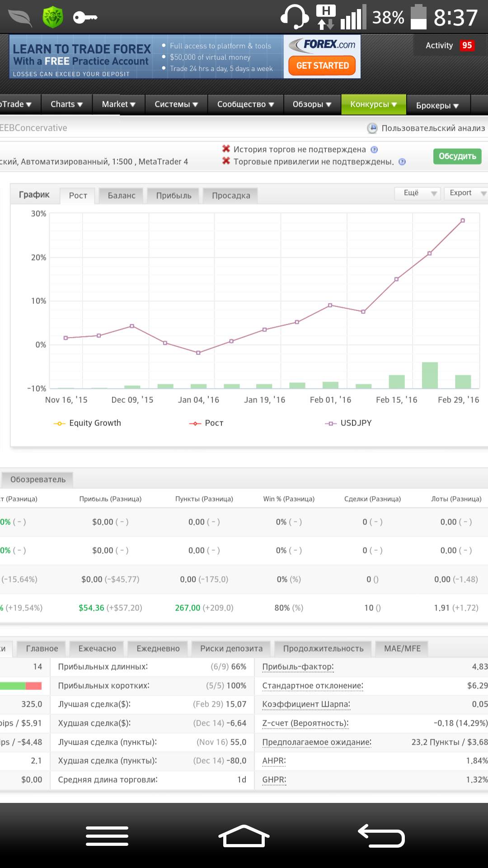Screen dimensions: 488x868
Task: Open the Activity notifications button
Action: click(450, 45)
